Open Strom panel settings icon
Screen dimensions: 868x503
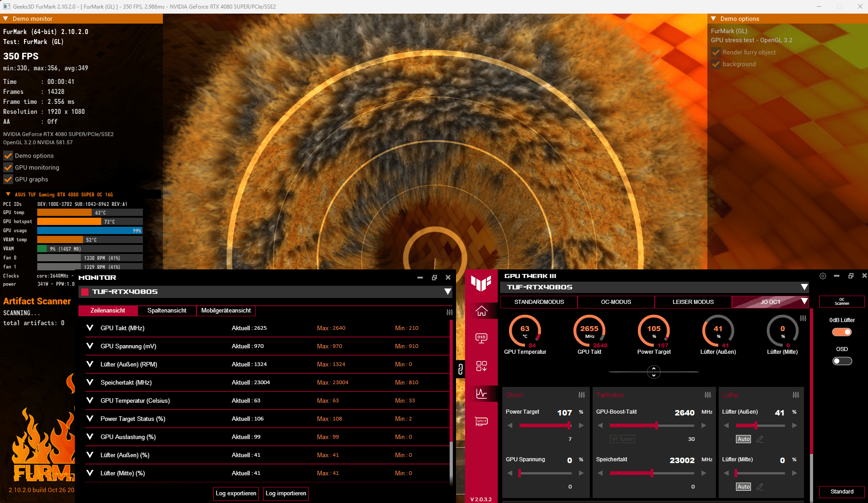(582, 395)
